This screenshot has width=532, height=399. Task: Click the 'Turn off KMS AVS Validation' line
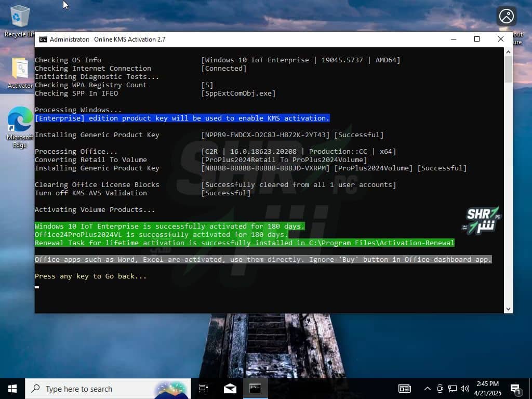pyautogui.click(x=91, y=193)
